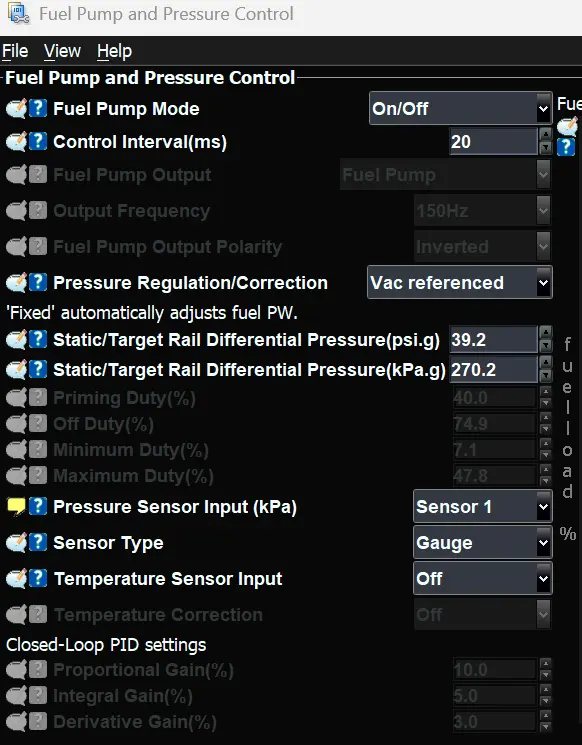
Task: Open the yellow note icon for Pressure Sensor Input
Action: pos(16,506)
